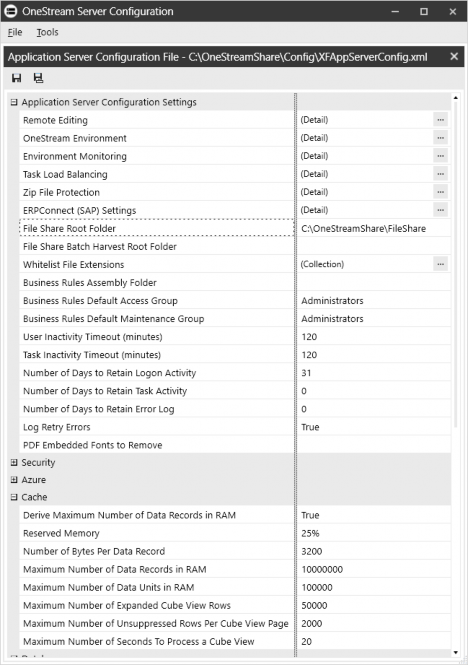Image resolution: width=468 pixels, height=665 pixels.
Task: Click Business Rules Assembly Folder value field
Action: tap(373, 282)
